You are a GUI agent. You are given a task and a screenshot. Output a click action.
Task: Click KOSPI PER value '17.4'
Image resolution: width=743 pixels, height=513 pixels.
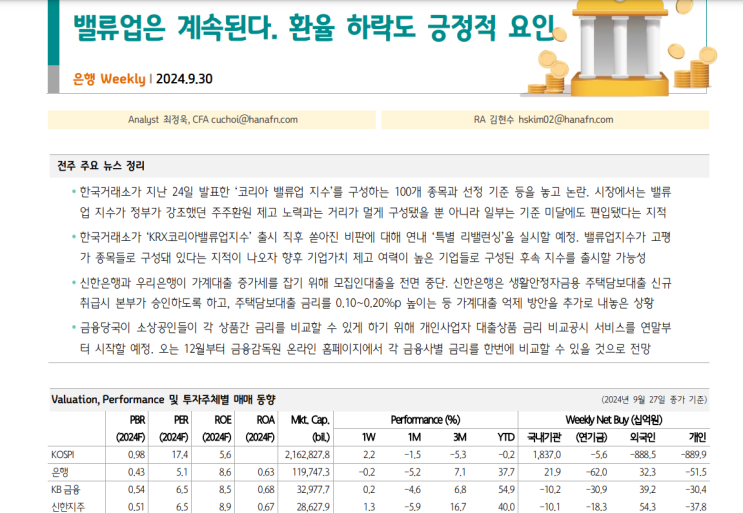tap(180, 455)
